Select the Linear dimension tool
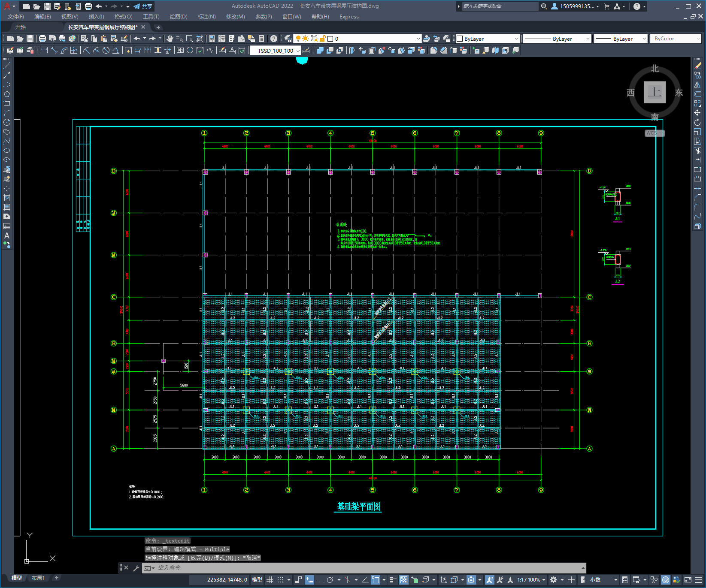Viewport: 706px width, 588px height. coord(44,50)
